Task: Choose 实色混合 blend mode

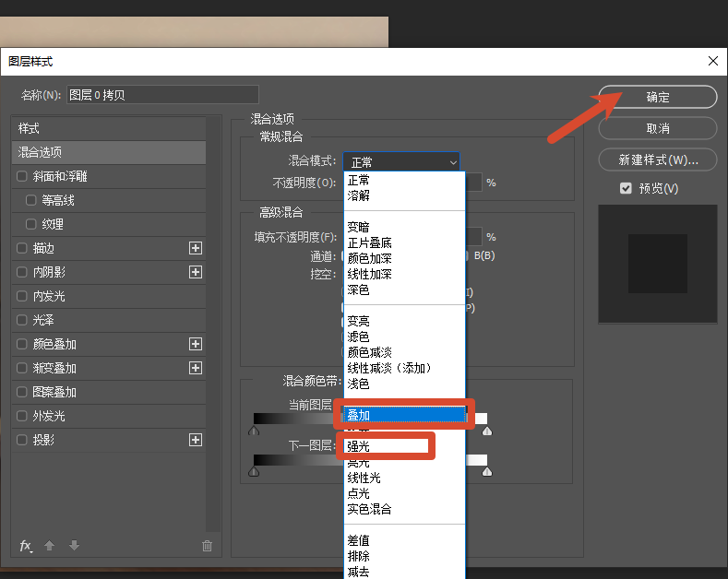Action: click(x=404, y=510)
